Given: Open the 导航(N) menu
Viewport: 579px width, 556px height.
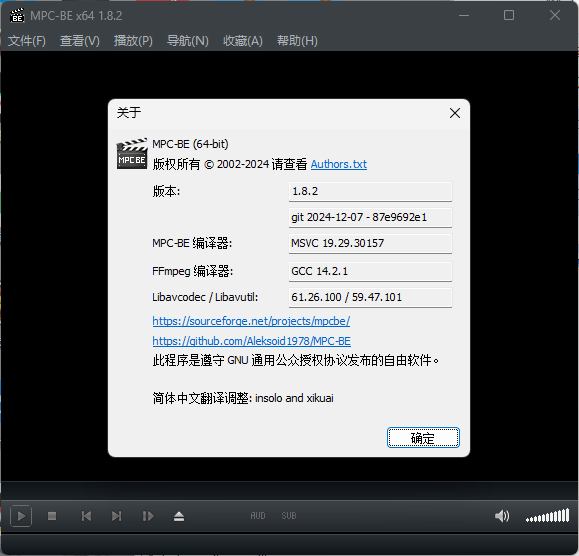Looking at the screenshot, I should 188,41.
